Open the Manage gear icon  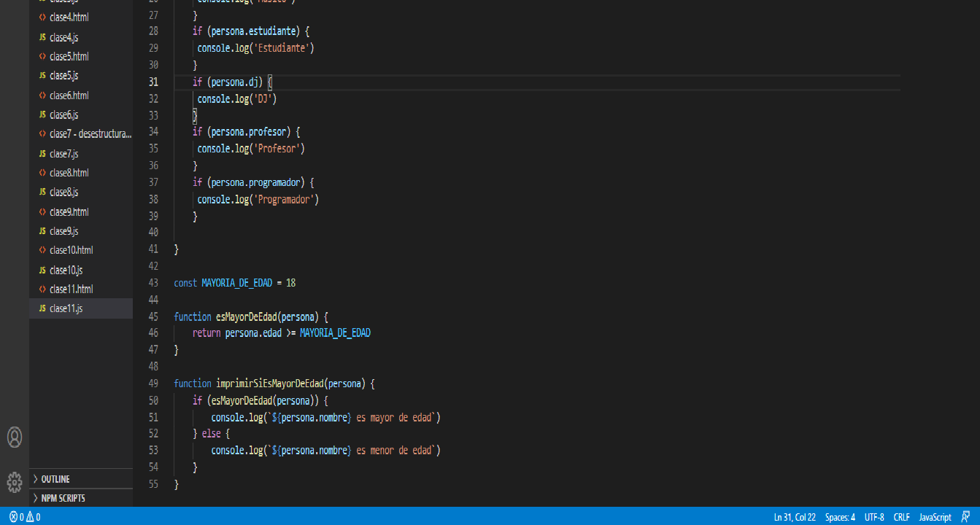[x=15, y=482]
